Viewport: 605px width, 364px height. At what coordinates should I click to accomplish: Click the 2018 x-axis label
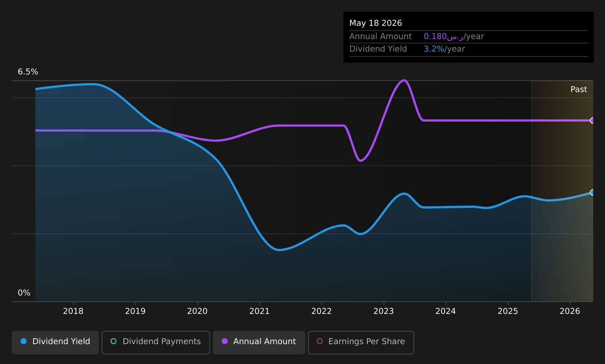pyautogui.click(x=73, y=311)
